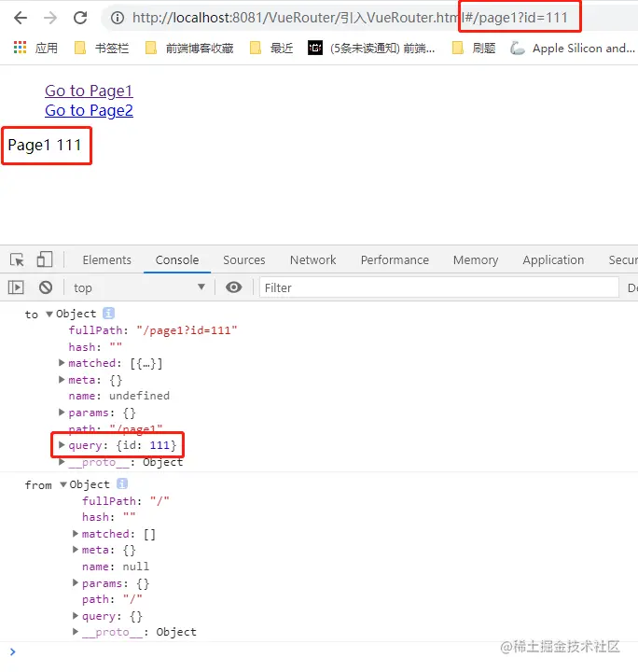Activate the inspect element picker tool
Image resolution: width=638 pixels, height=672 pixels.
17,259
